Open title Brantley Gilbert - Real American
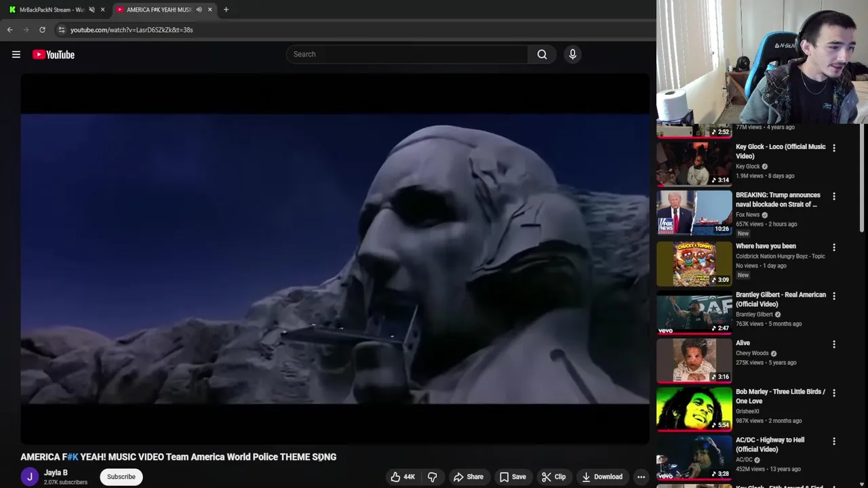The height and width of the screenshot is (488, 868). 781,299
